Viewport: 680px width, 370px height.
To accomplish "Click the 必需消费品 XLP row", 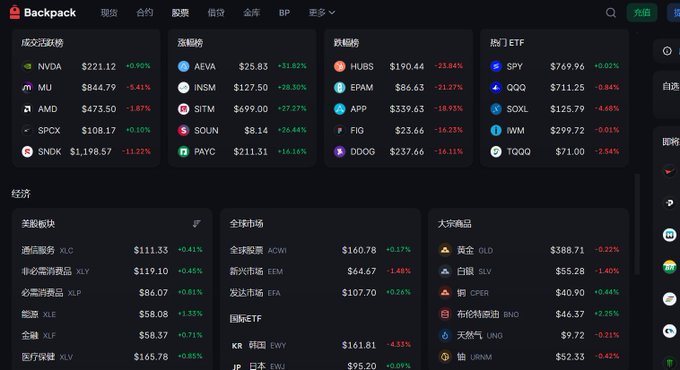I will coord(112,293).
